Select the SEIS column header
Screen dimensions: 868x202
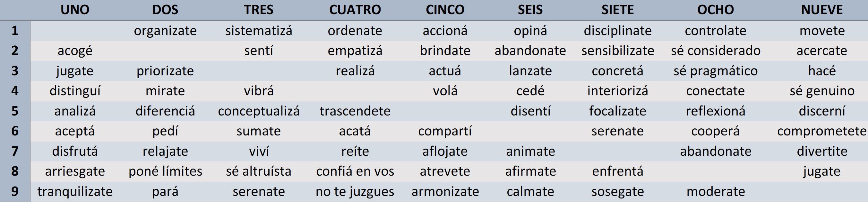click(530, 10)
